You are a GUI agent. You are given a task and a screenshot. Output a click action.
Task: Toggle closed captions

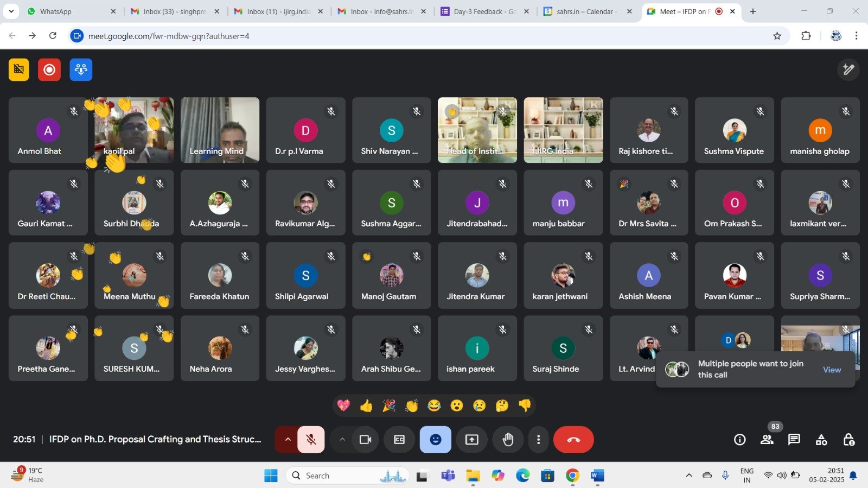coord(399,440)
